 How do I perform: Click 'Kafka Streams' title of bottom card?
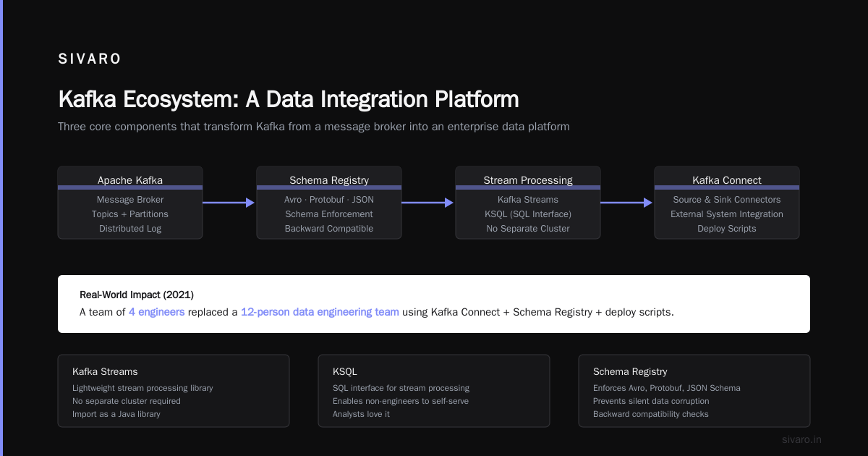pos(105,371)
